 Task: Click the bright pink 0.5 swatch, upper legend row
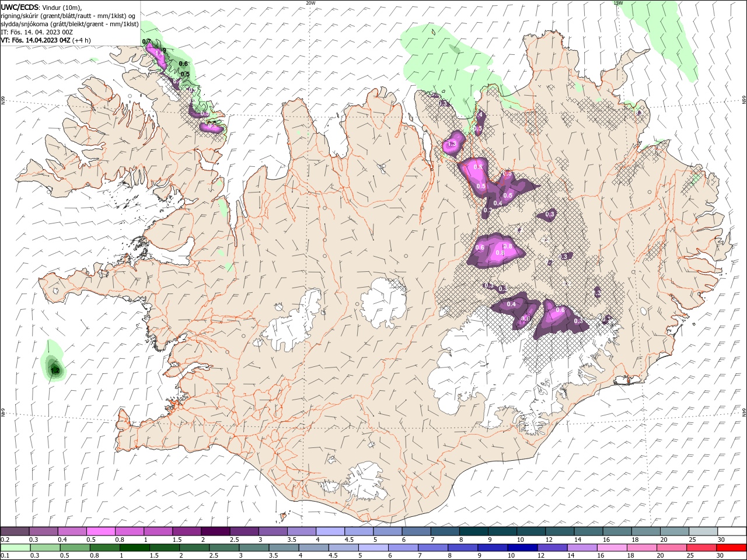100,531
